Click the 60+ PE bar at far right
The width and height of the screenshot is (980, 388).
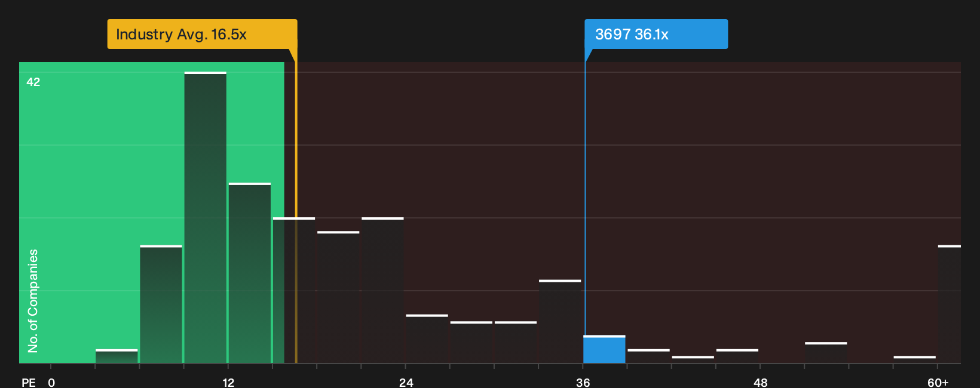pos(950,304)
